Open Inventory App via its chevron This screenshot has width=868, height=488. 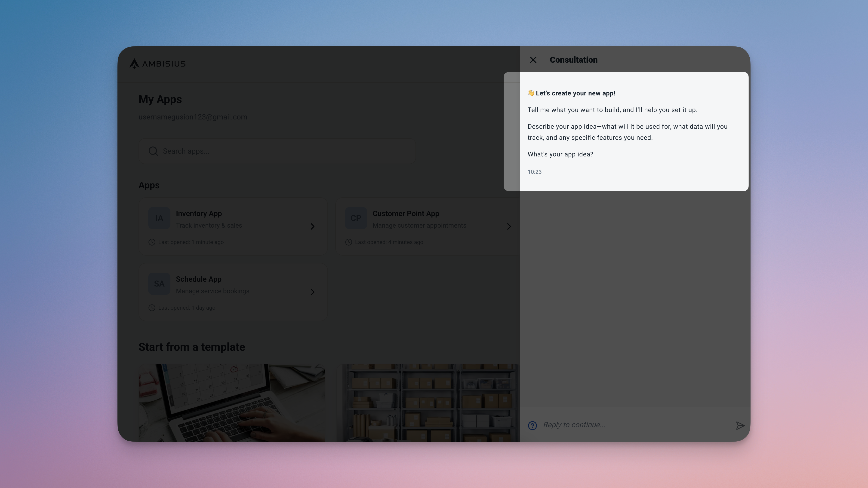click(312, 226)
